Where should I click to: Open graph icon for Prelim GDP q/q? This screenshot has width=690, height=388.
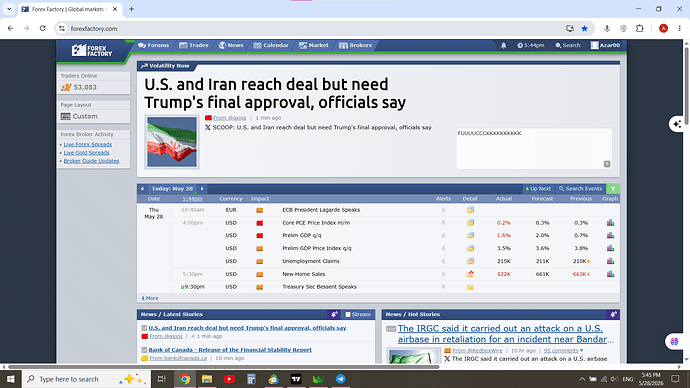click(x=610, y=235)
